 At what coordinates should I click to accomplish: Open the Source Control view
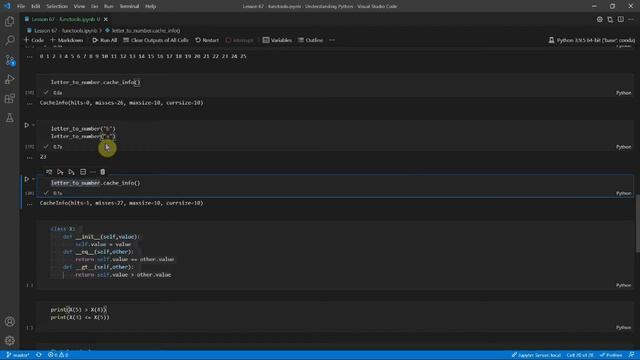9,60
